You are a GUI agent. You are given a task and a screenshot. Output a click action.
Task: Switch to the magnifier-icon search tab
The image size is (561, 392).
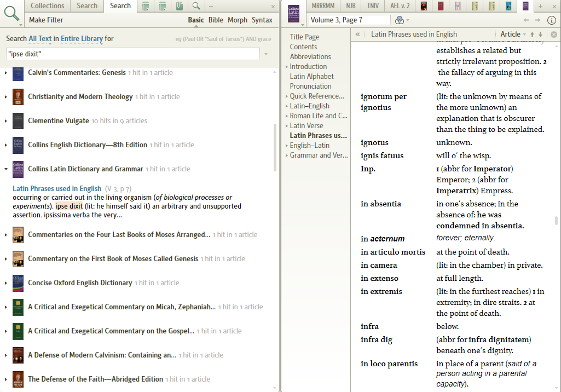pos(196,5)
